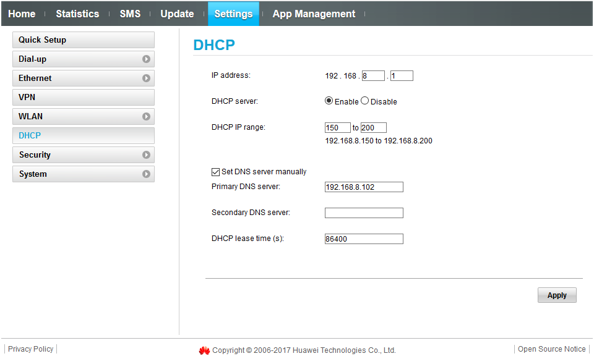Open the Privacy Policy link
The image size is (594, 364).
pyautogui.click(x=31, y=349)
